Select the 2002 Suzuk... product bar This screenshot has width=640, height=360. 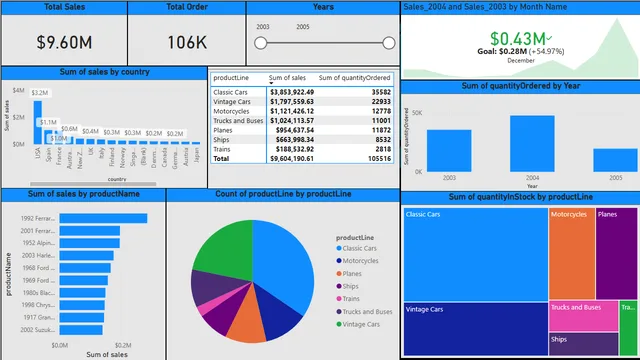pos(81,329)
